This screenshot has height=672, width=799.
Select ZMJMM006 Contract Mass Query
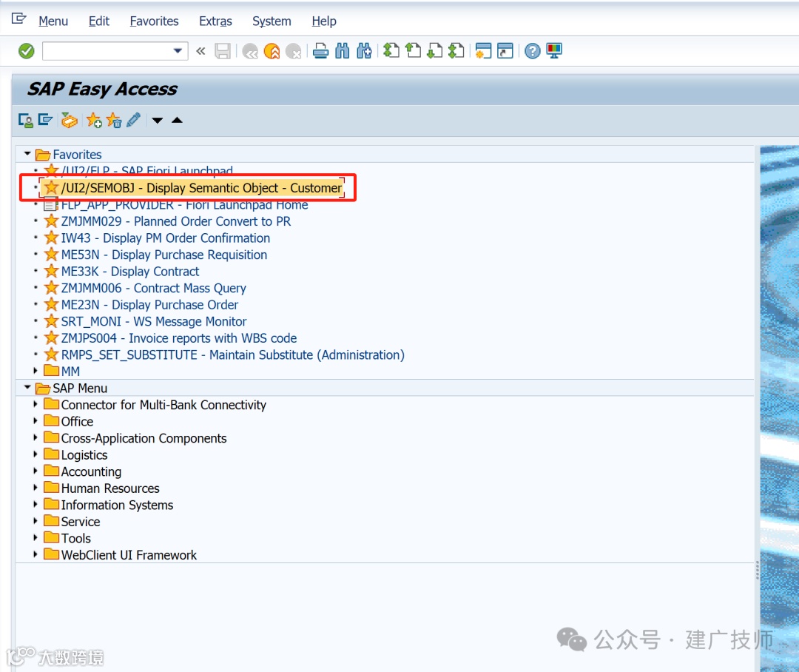[x=153, y=288]
